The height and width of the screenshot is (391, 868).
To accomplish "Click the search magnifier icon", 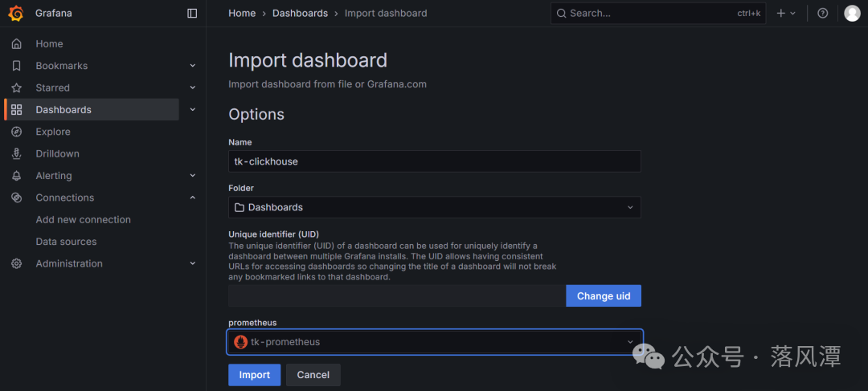I will coord(561,14).
